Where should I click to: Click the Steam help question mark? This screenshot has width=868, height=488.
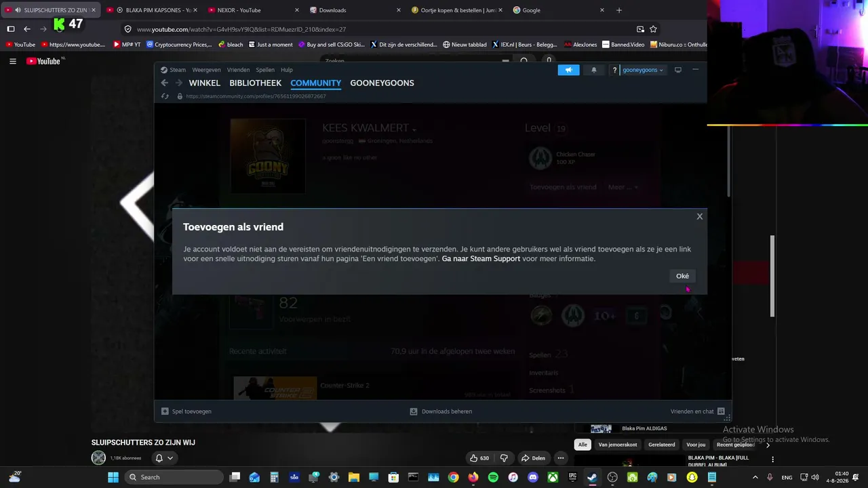[x=614, y=70]
